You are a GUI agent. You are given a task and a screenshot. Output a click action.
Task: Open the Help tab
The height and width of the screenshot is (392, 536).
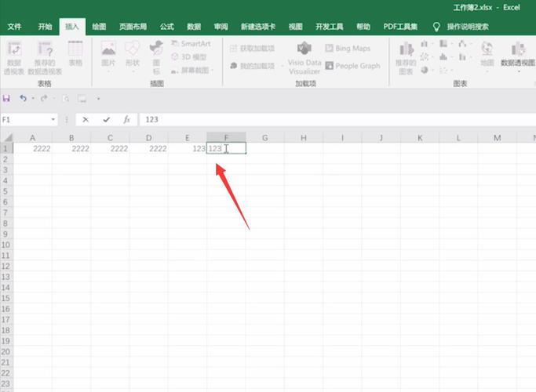[x=363, y=27]
